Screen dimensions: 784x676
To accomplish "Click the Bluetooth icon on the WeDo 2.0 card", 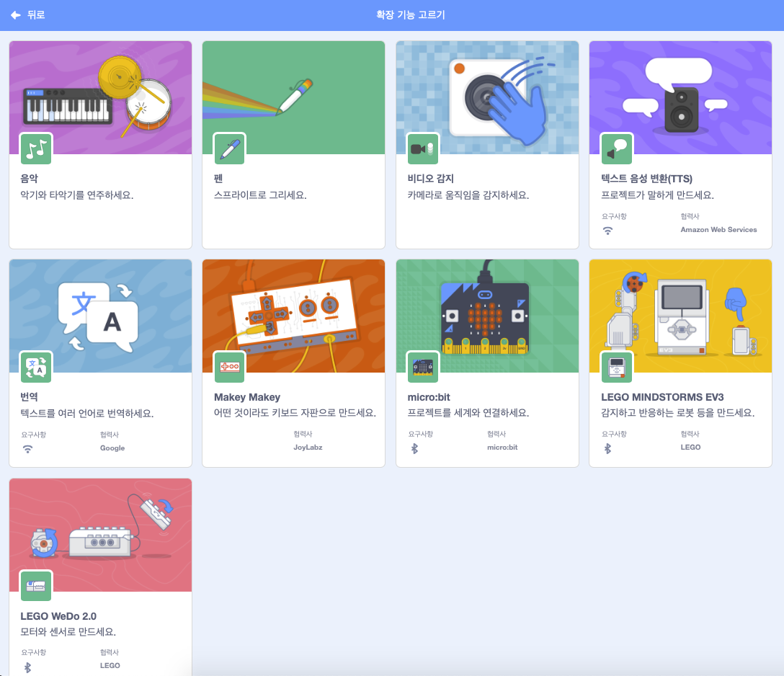I will 28,667.
